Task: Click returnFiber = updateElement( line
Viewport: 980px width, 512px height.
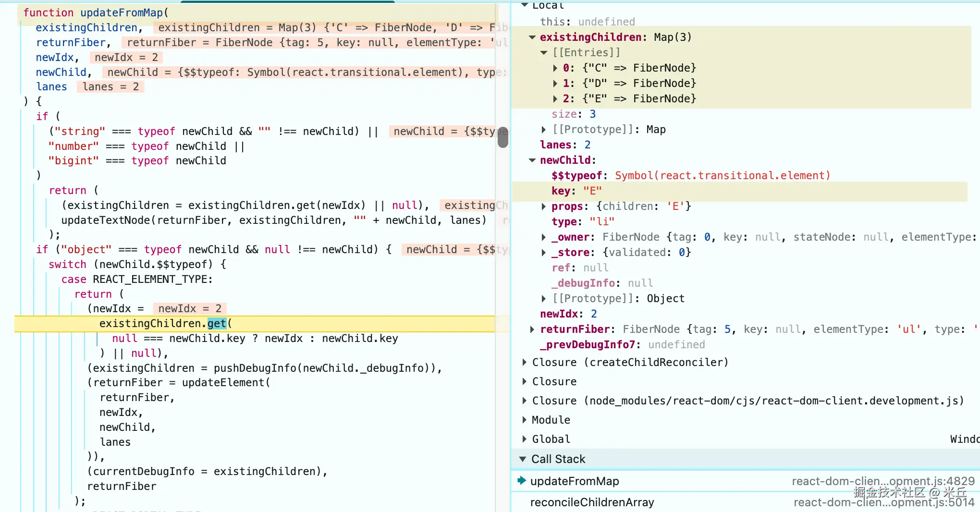Action: [x=179, y=383]
